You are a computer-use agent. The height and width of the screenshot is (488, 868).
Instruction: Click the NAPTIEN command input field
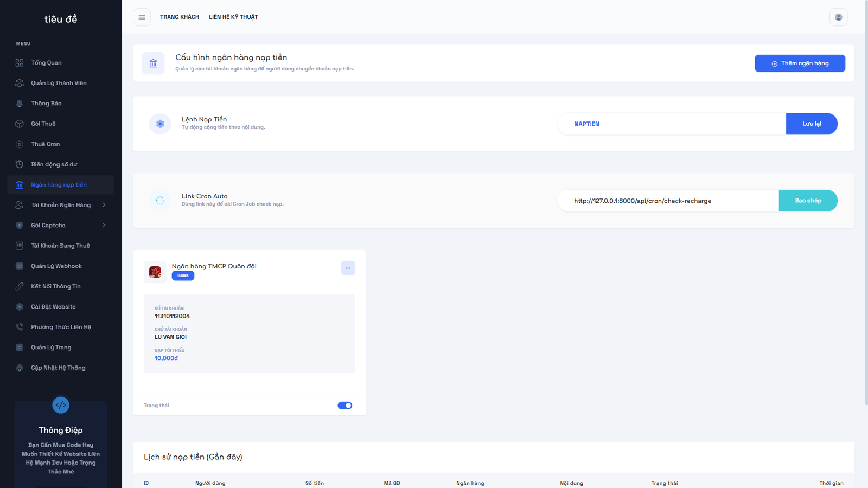(672, 124)
